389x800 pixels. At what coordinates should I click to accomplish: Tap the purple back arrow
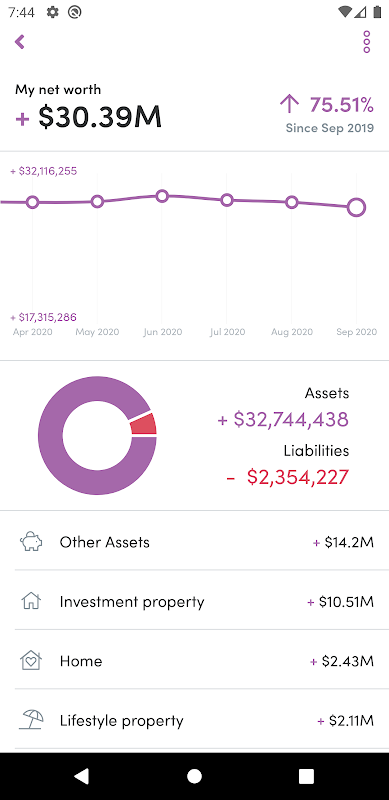coord(20,42)
